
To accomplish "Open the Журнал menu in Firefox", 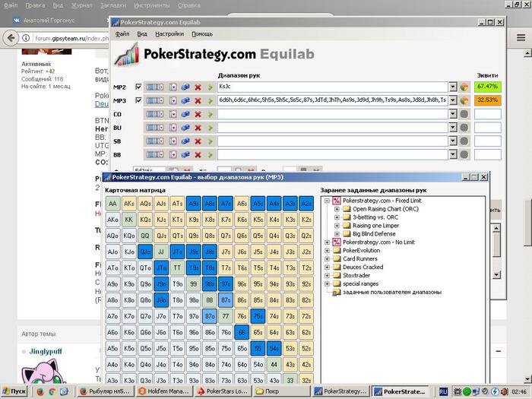I will click(x=82, y=5).
